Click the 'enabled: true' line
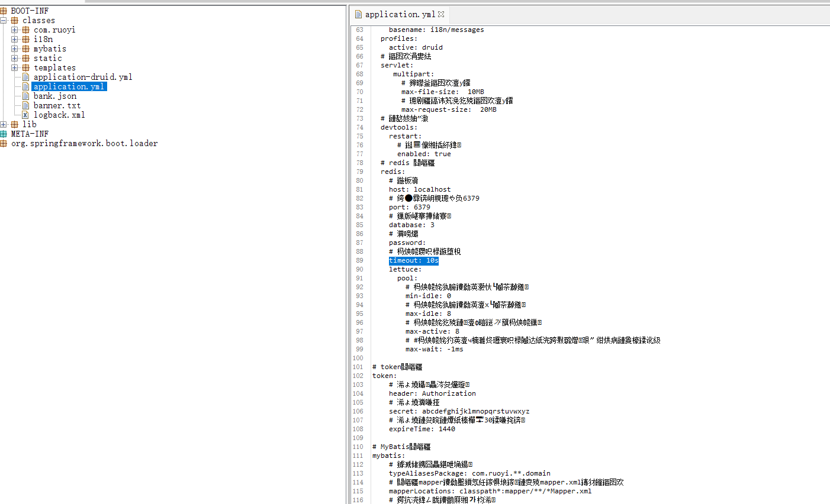The height and width of the screenshot is (504, 830). [424, 154]
